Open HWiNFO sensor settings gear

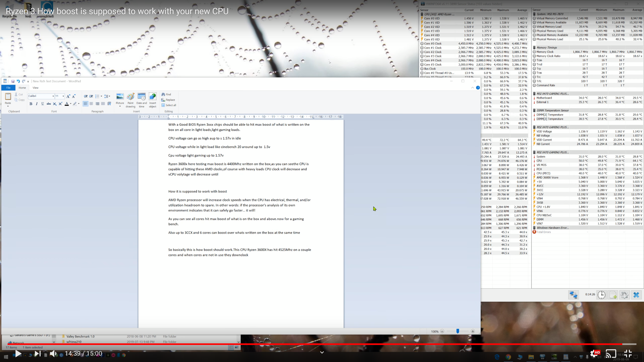[625, 295]
